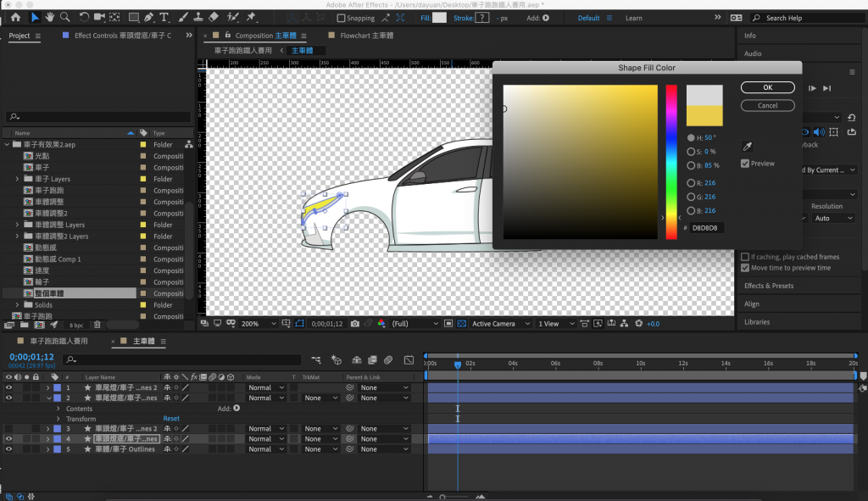Expand the Transform property group
868x501 pixels.
[58, 419]
